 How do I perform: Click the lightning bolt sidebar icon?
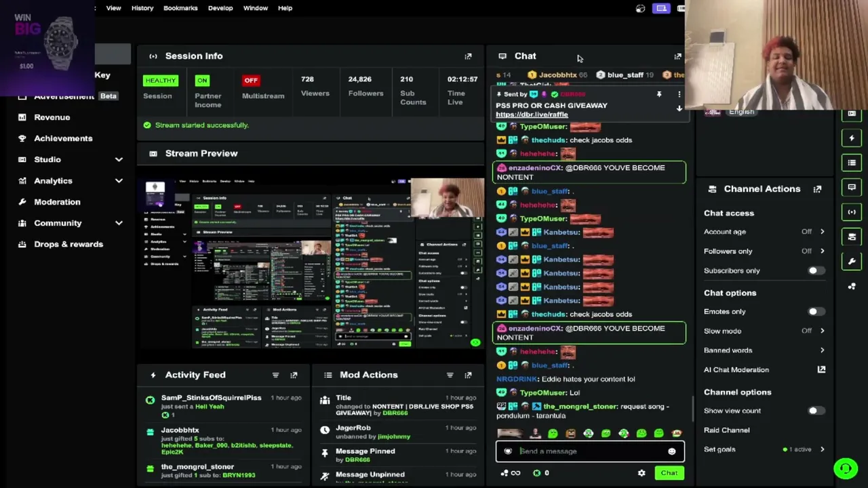coord(852,138)
